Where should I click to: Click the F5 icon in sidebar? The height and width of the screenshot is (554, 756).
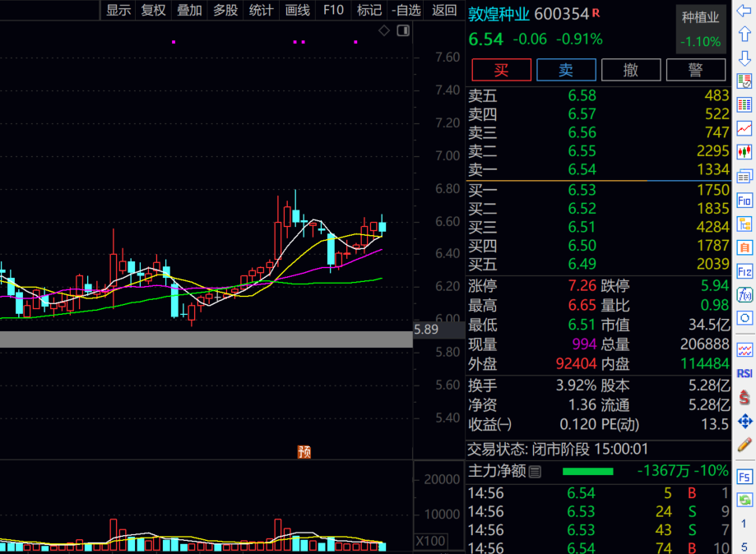click(x=744, y=477)
